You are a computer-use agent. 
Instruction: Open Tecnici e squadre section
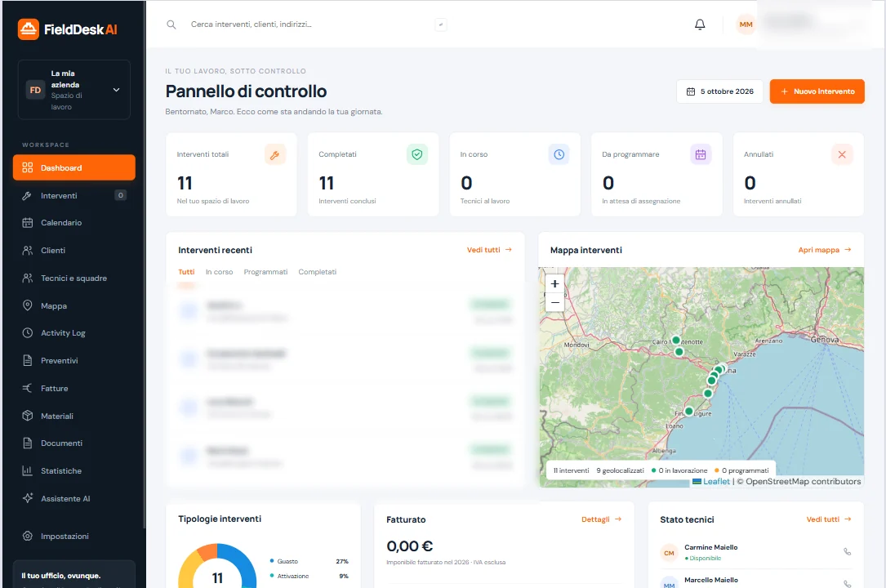[74, 278]
